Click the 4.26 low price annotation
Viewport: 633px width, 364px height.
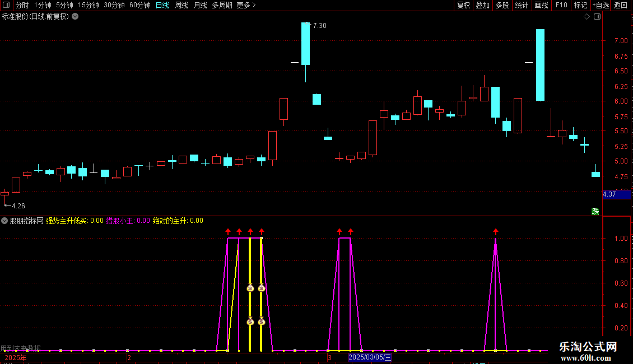tap(18, 206)
